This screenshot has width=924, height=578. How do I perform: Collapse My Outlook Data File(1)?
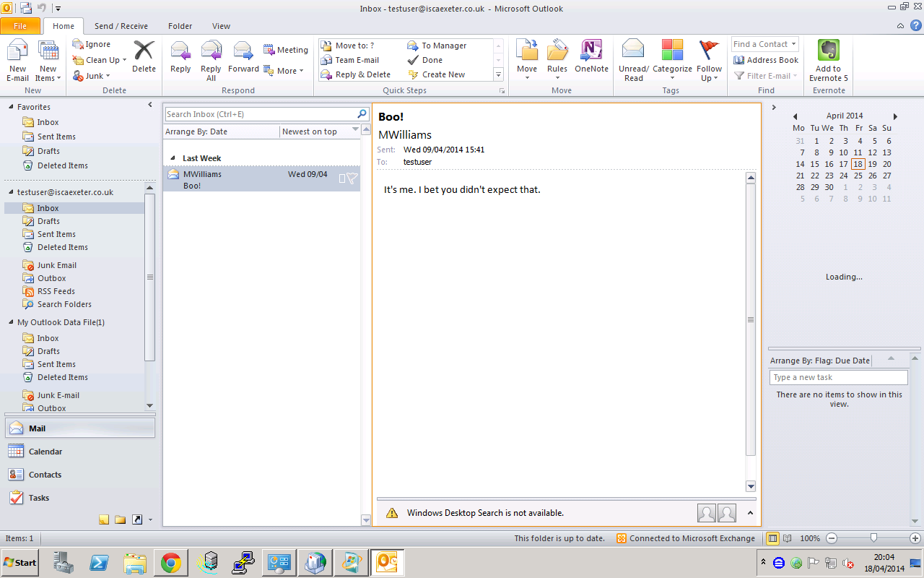pyautogui.click(x=12, y=322)
